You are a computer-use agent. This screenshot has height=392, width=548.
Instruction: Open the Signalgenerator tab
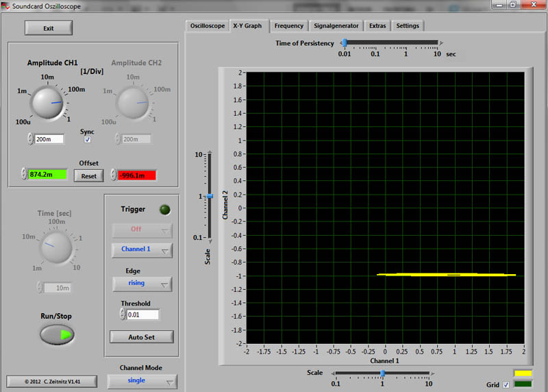pyautogui.click(x=336, y=26)
